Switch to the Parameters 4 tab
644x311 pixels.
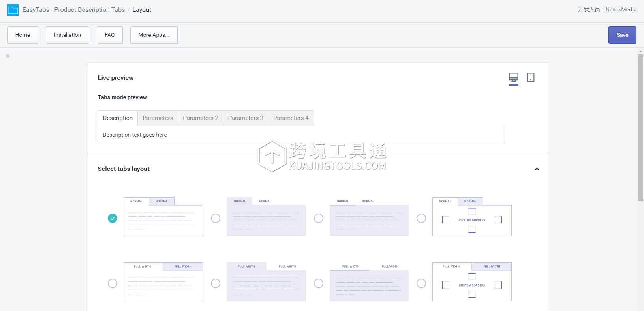[x=291, y=118]
